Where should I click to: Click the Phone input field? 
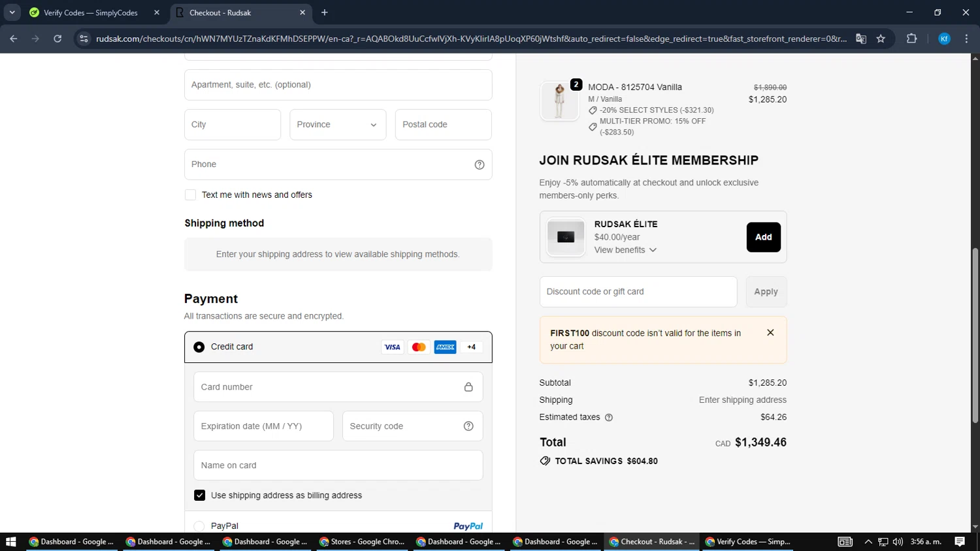coord(338,165)
